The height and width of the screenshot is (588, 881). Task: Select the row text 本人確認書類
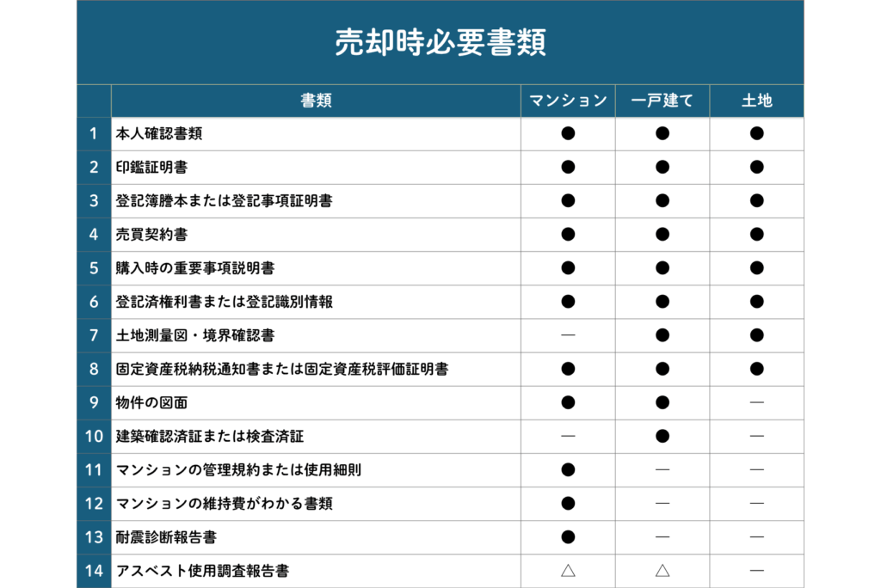[159, 133]
